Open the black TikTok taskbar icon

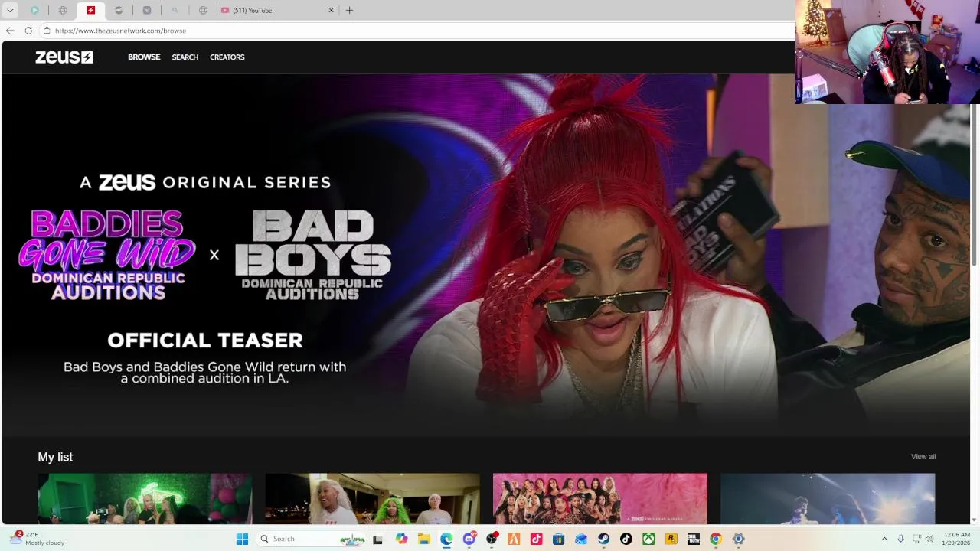tap(626, 539)
